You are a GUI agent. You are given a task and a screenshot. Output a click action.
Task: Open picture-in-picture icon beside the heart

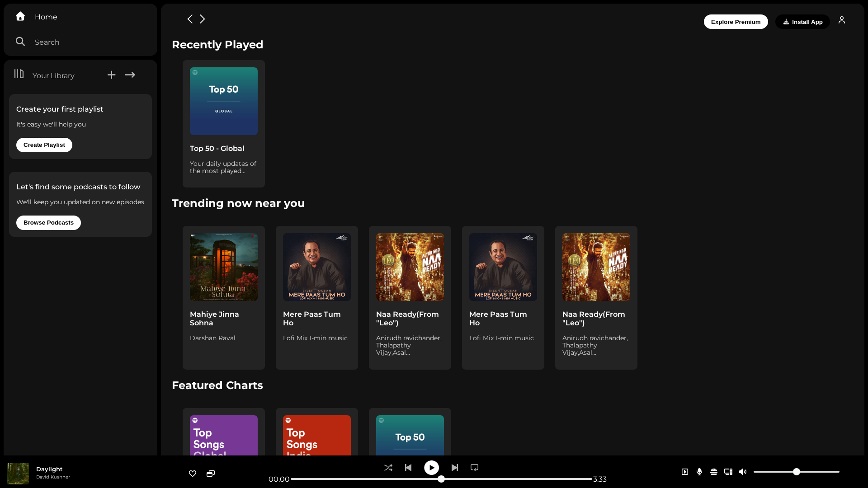pyautogui.click(x=211, y=474)
